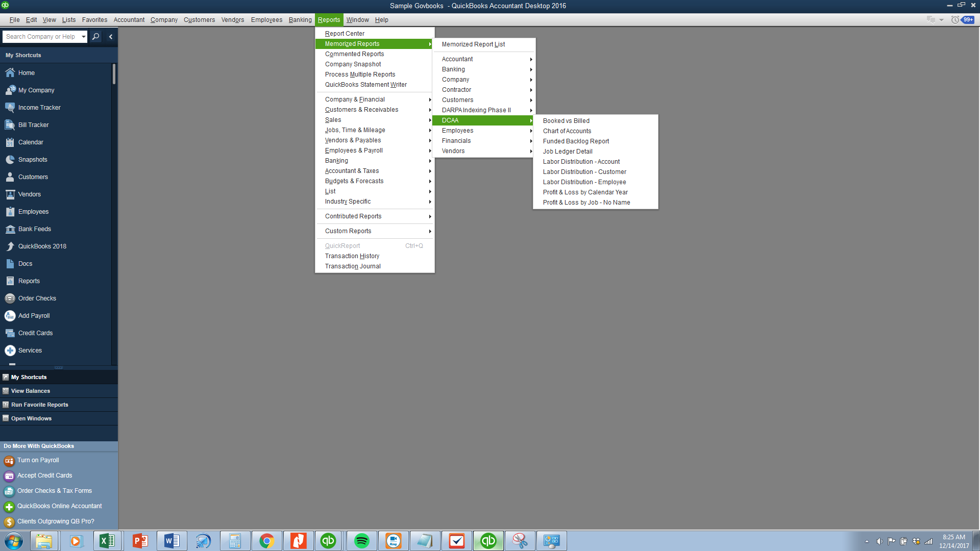Switch to View Balances panel
Screen dimensions: 980x551
click(59, 391)
